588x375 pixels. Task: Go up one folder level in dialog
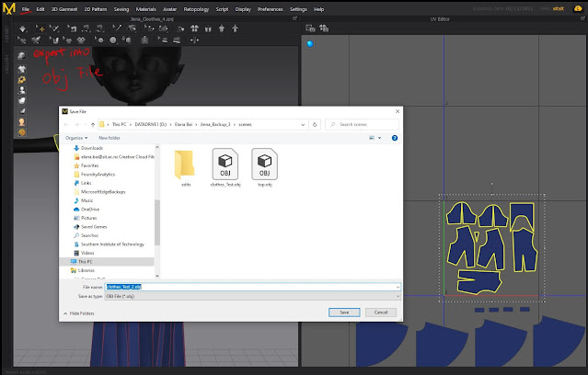click(x=93, y=124)
